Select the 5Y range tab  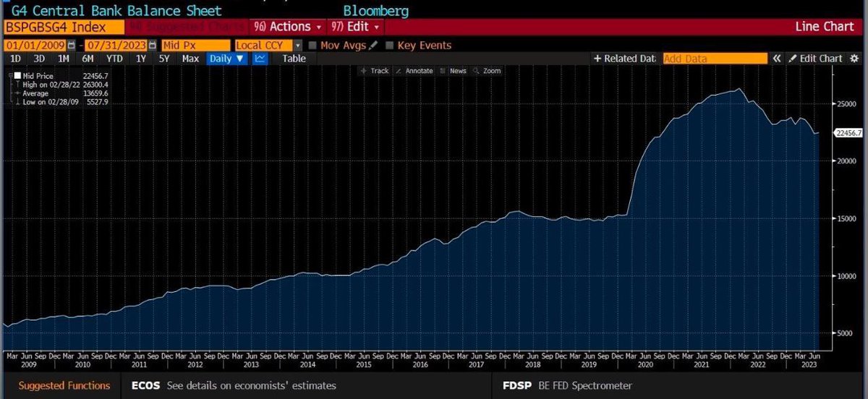point(164,59)
